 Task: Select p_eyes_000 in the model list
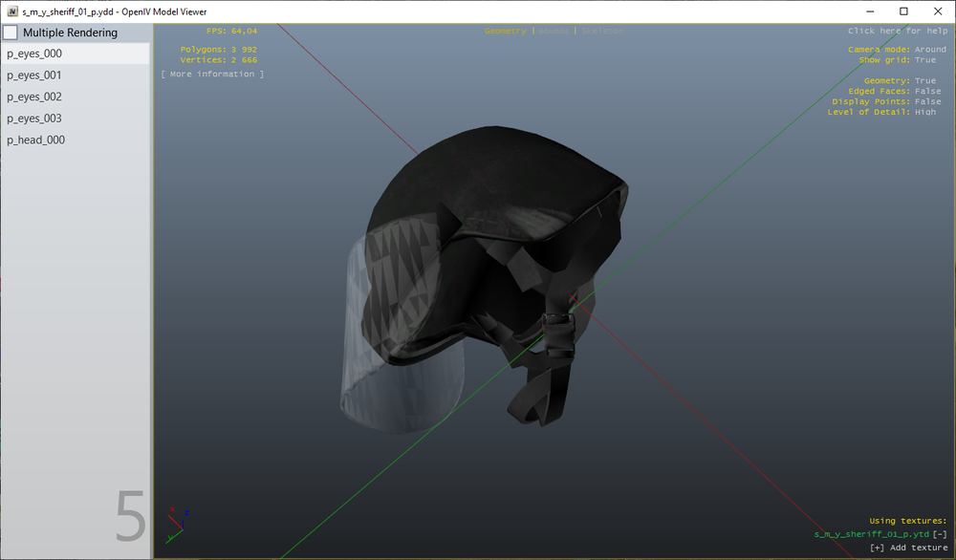[34, 54]
